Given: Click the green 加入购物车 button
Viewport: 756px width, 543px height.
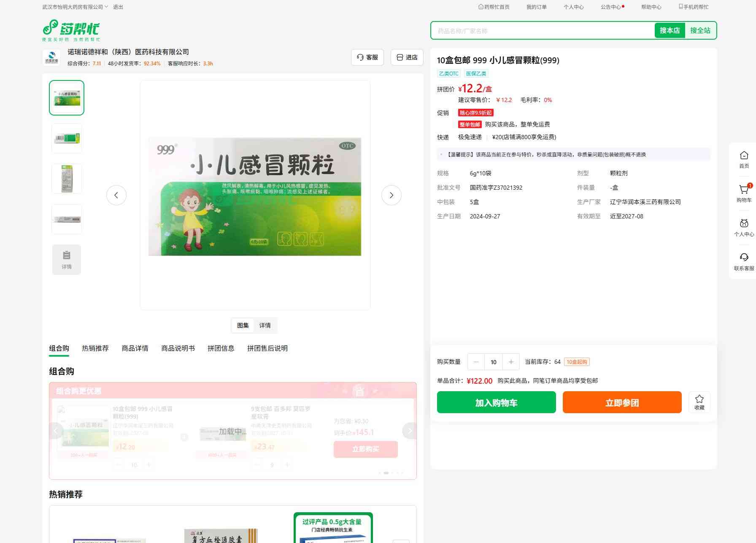Looking at the screenshot, I should [x=496, y=402].
